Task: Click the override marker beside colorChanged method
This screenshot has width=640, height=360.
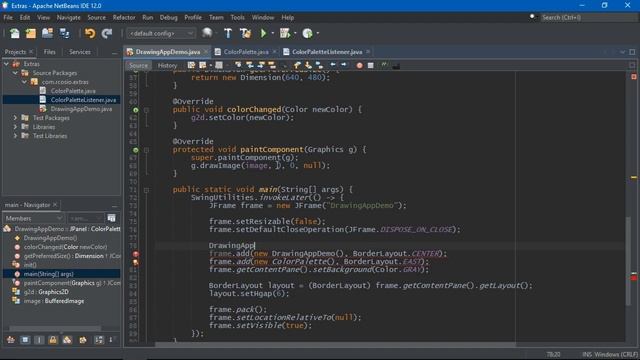Action: tap(136, 110)
